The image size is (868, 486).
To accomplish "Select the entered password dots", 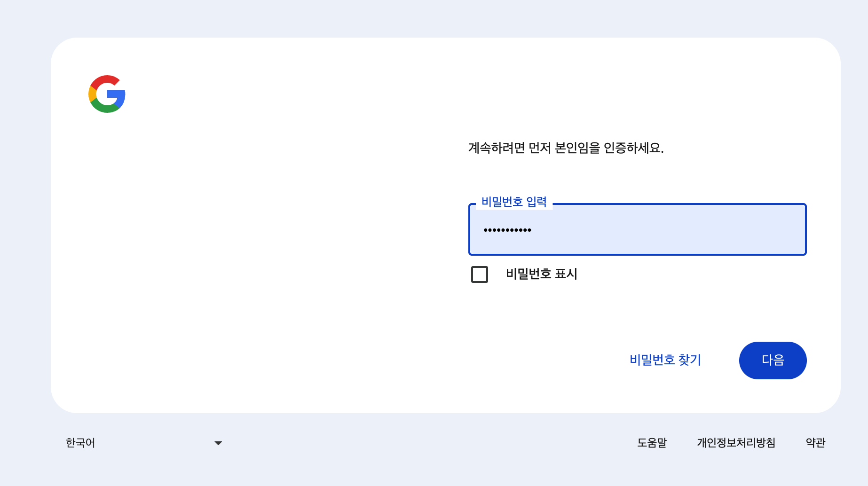I will click(508, 229).
